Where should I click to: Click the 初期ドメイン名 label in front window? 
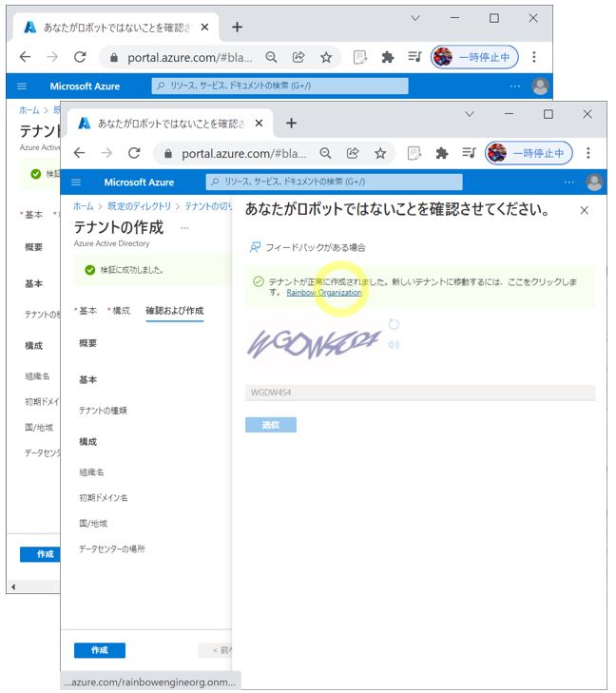(104, 498)
